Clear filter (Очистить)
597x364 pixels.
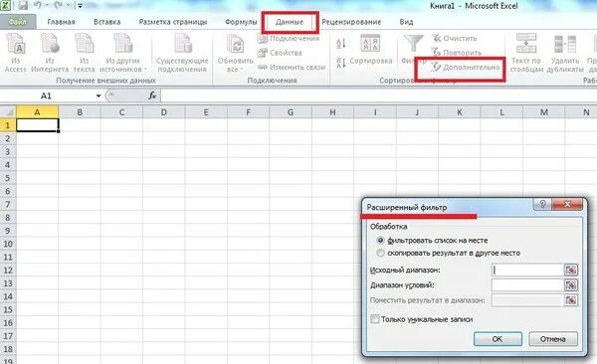click(x=455, y=39)
